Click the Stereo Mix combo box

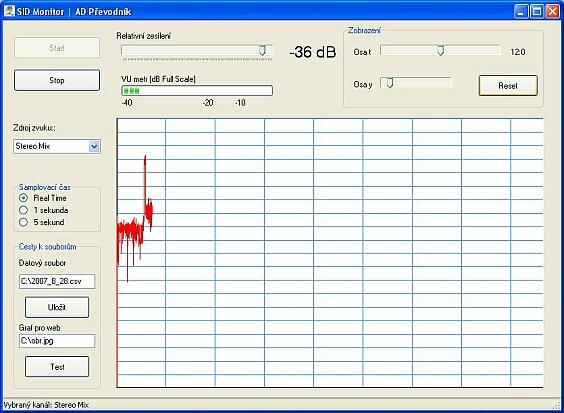click(57, 146)
